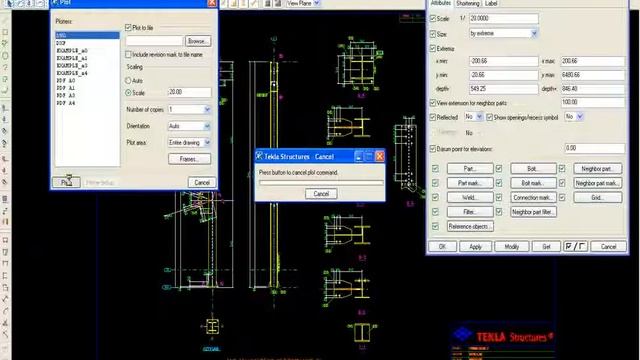Click OK in the view properties dialog
The image size is (640, 360).
(x=442, y=247)
